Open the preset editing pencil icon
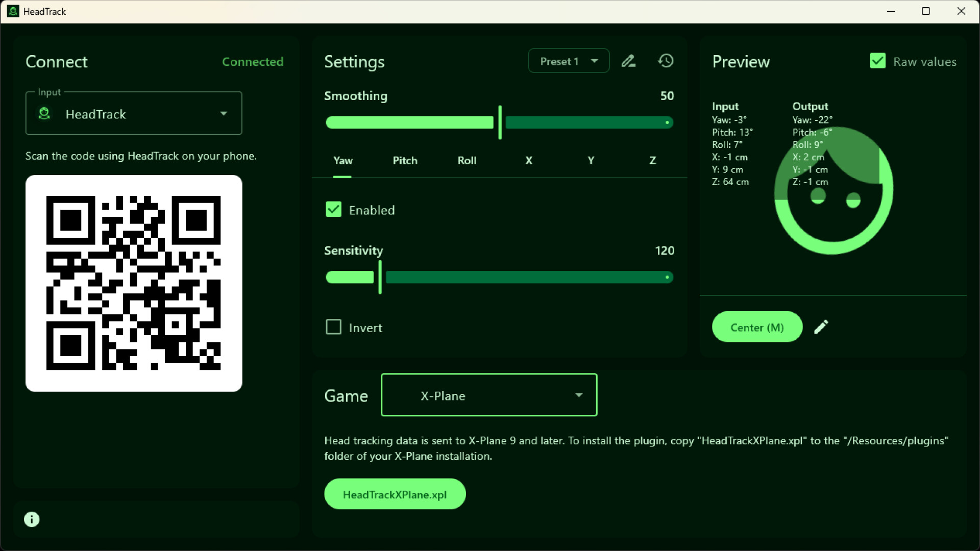The width and height of the screenshot is (980, 551). coord(628,61)
